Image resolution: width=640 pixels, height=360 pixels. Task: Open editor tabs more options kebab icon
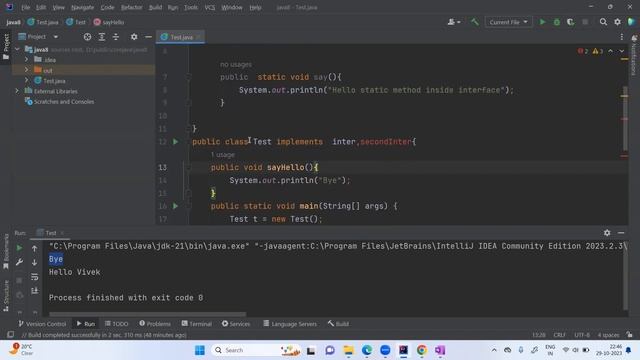(x=622, y=37)
